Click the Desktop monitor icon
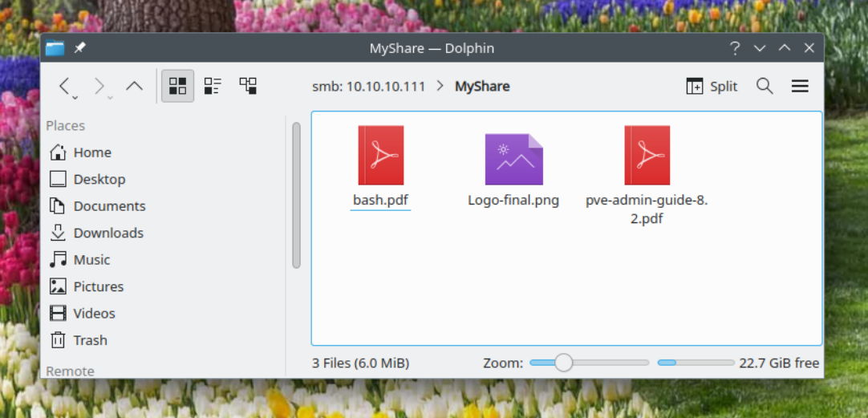The height and width of the screenshot is (418, 868). coord(58,180)
